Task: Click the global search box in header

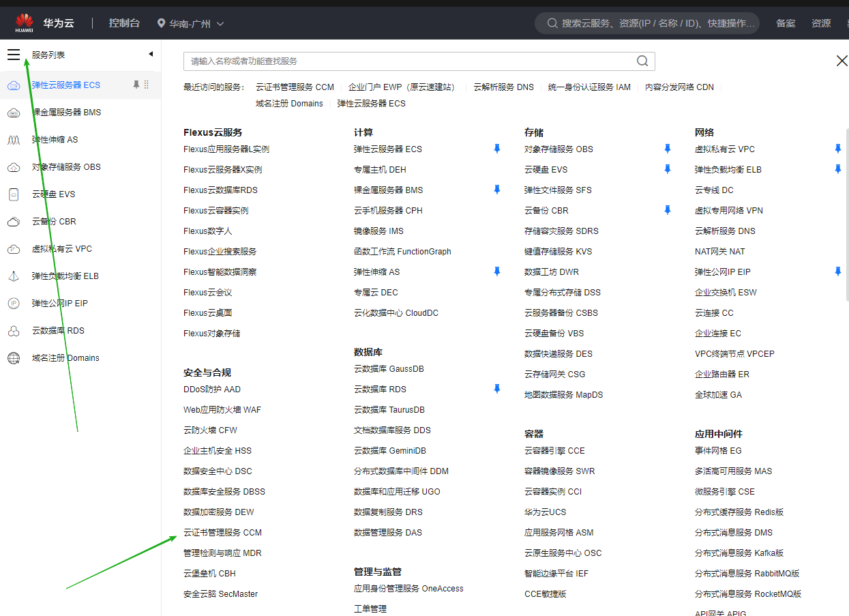Action: (647, 23)
